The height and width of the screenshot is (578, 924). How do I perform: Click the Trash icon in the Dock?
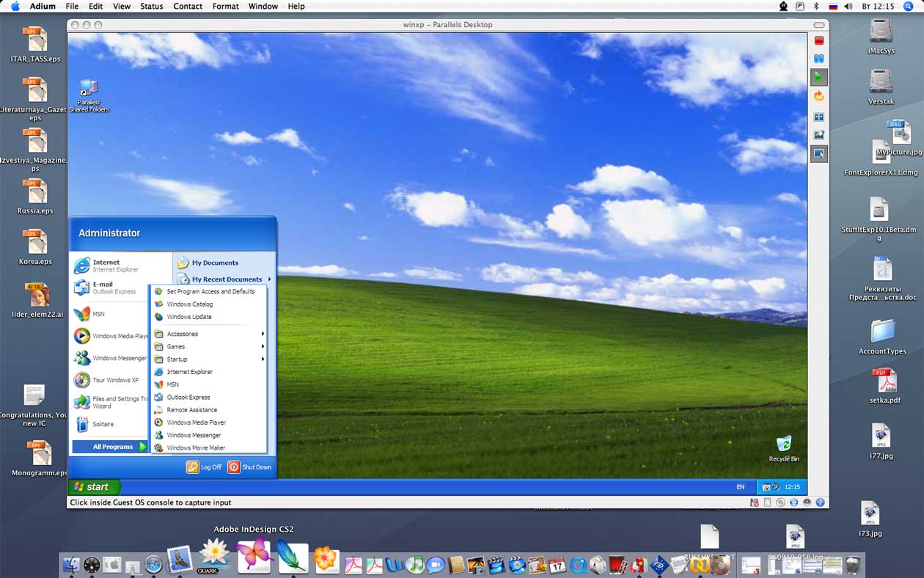tap(852, 564)
